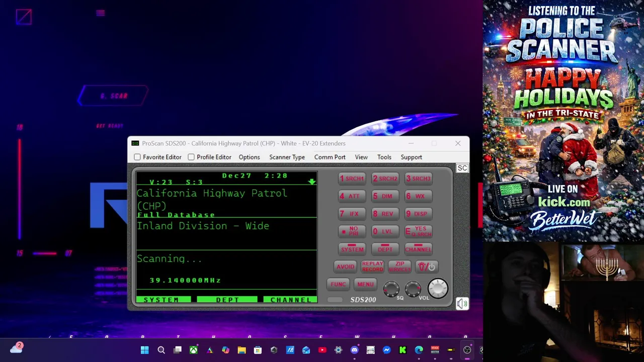This screenshot has height=362, width=644.
Task: Click the SC button beside keypad
Action: (462, 168)
